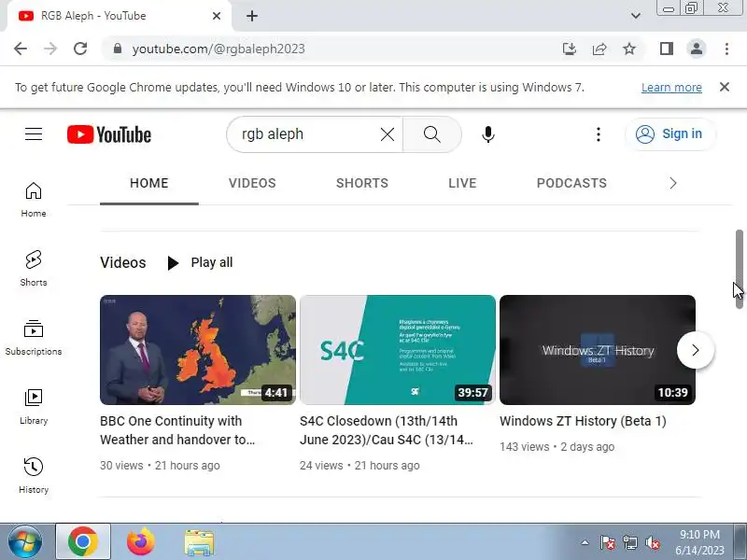This screenshot has height=560, width=747.
Task: Open the Chrome three-dot menu
Action: [x=726, y=49]
